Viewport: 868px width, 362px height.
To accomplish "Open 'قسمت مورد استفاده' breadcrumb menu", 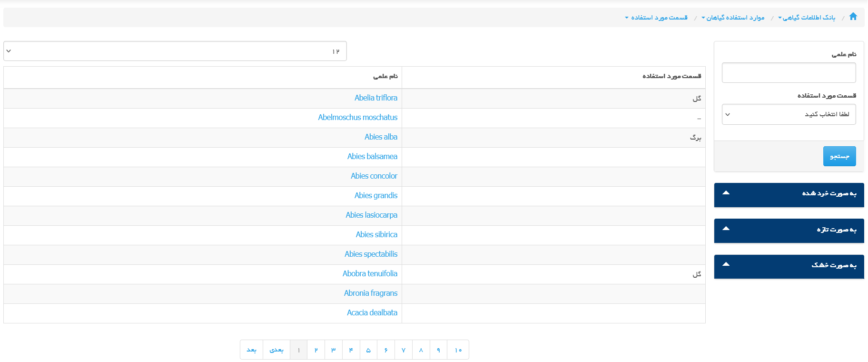I will 656,18.
